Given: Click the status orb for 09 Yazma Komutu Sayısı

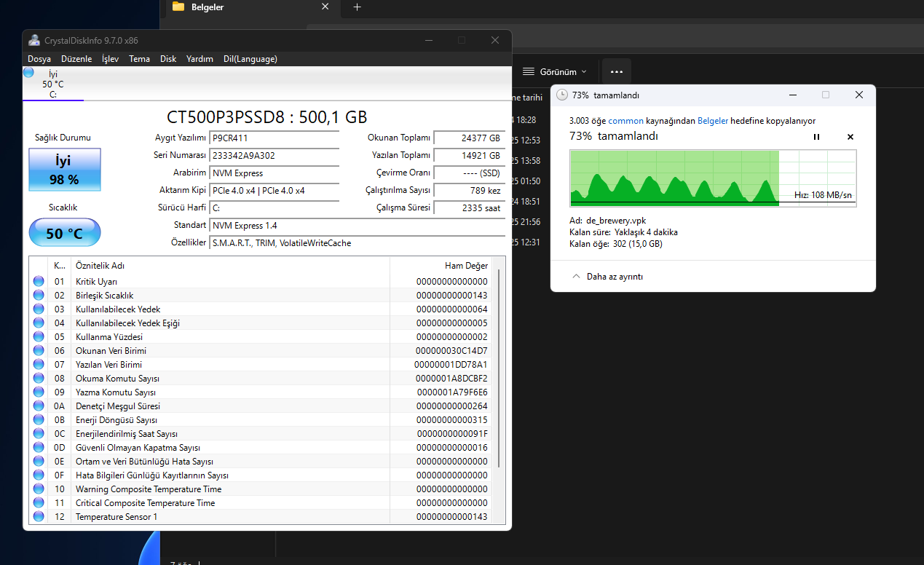Looking at the screenshot, I should [39, 392].
